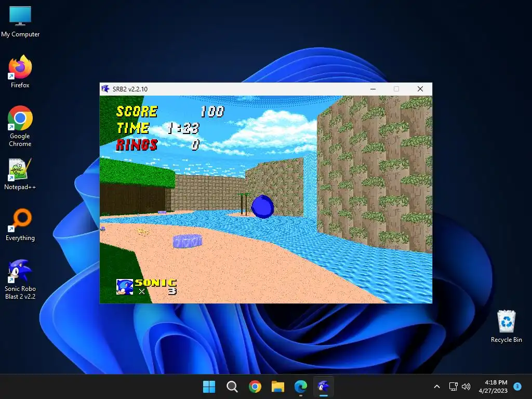Screen dimensions: 532x399
Task: Minimize the SRB2 v2.2.10 window
Action: tap(373, 89)
